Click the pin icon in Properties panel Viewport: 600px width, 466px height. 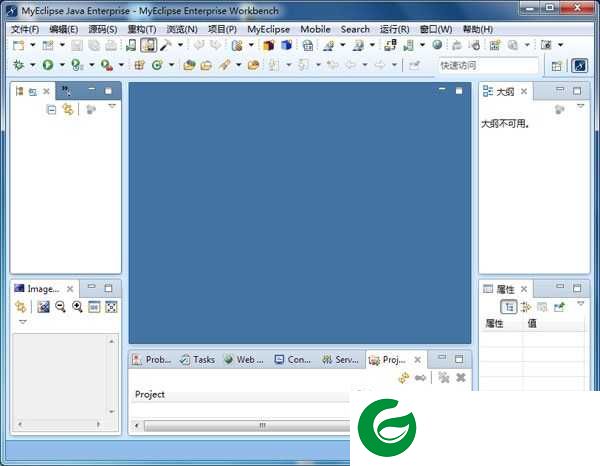click(559, 306)
